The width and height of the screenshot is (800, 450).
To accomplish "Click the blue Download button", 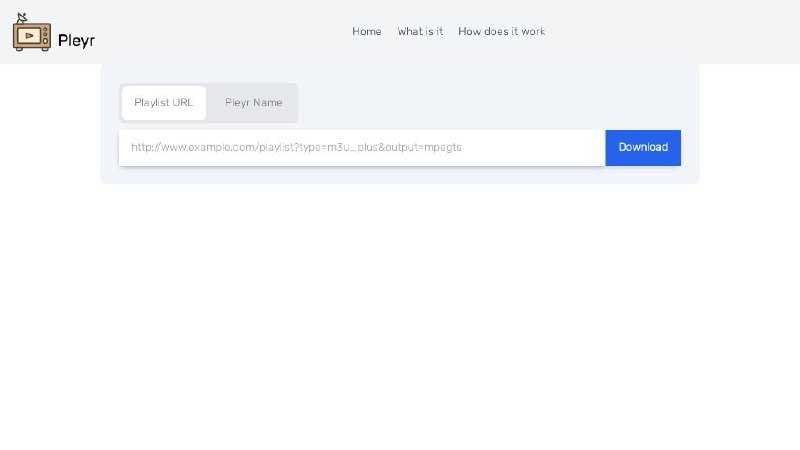I will 643,148.
